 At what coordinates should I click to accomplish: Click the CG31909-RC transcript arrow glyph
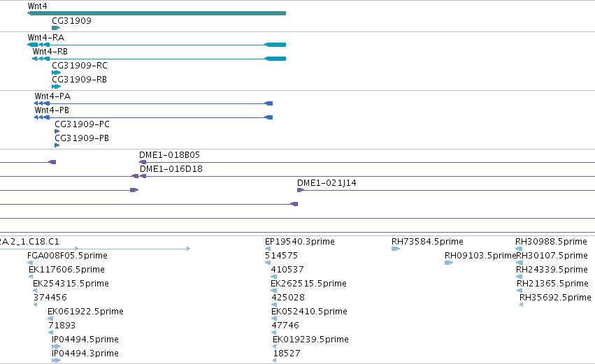(56, 73)
